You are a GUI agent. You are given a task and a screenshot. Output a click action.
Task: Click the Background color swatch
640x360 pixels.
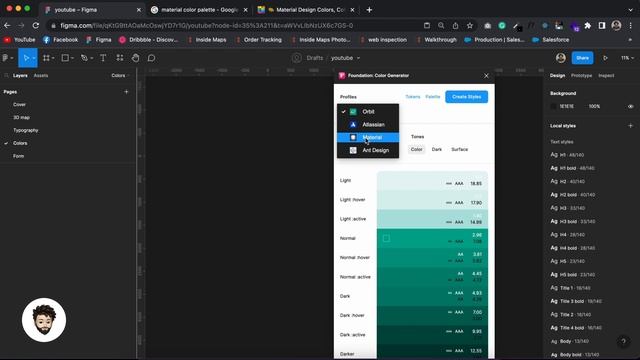pyautogui.click(x=553, y=106)
